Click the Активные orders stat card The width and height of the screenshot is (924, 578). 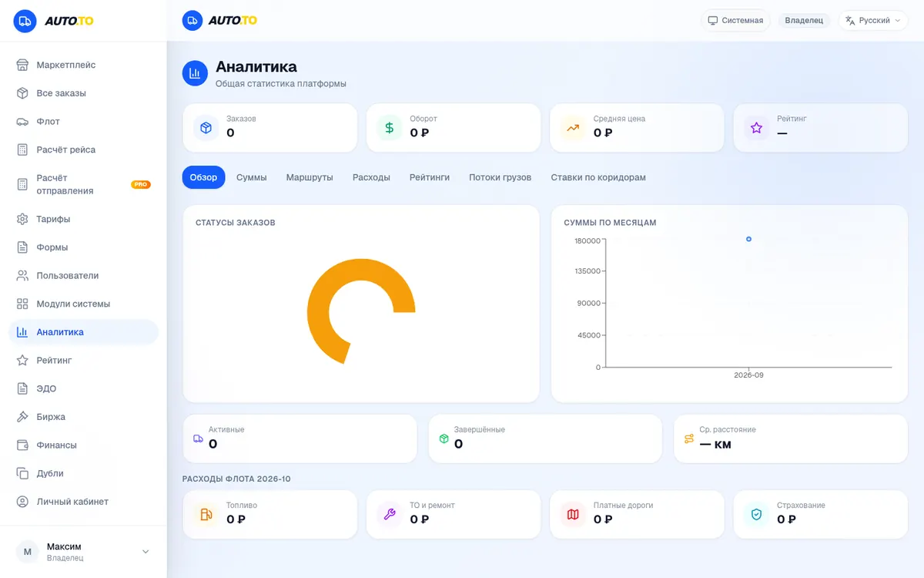click(300, 439)
